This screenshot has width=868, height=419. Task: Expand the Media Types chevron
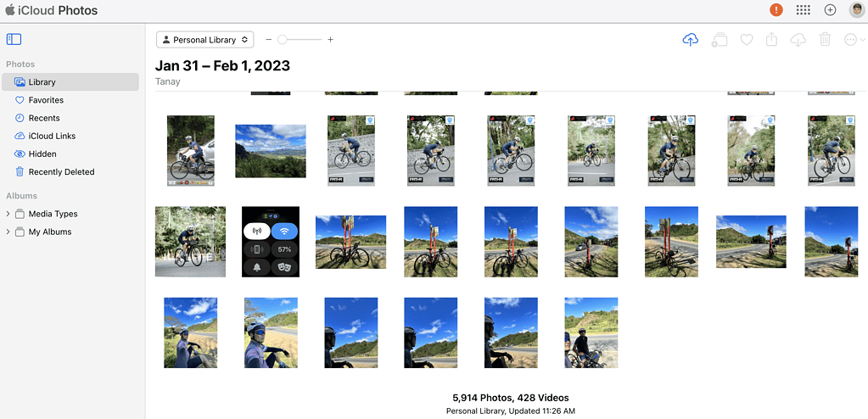click(x=8, y=214)
